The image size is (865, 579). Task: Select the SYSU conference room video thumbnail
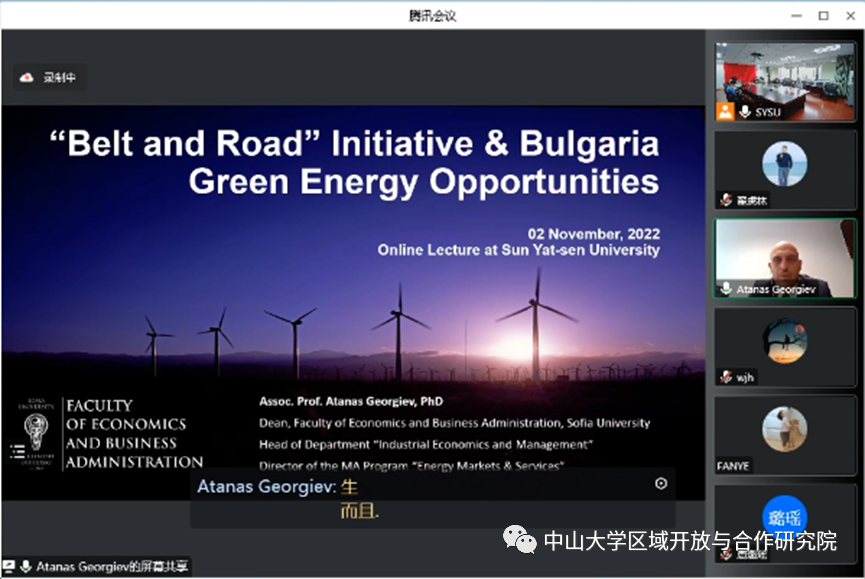[x=784, y=82]
